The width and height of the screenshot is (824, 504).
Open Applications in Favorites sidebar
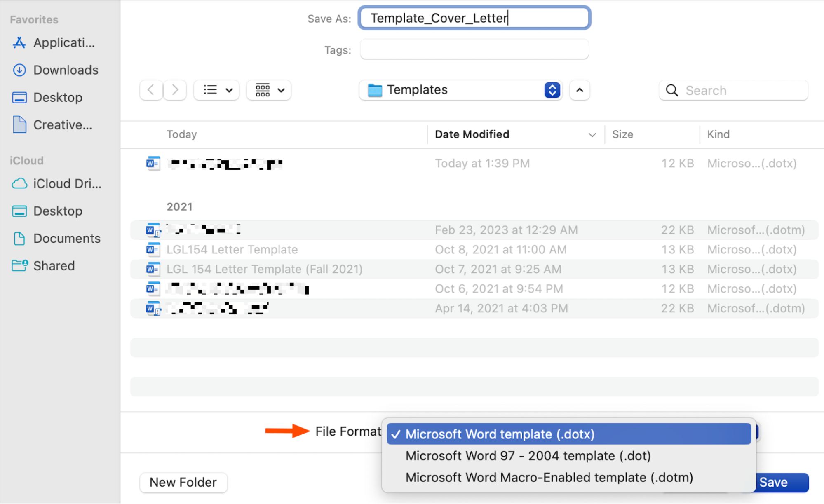pyautogui.click(x=54, y=42)
